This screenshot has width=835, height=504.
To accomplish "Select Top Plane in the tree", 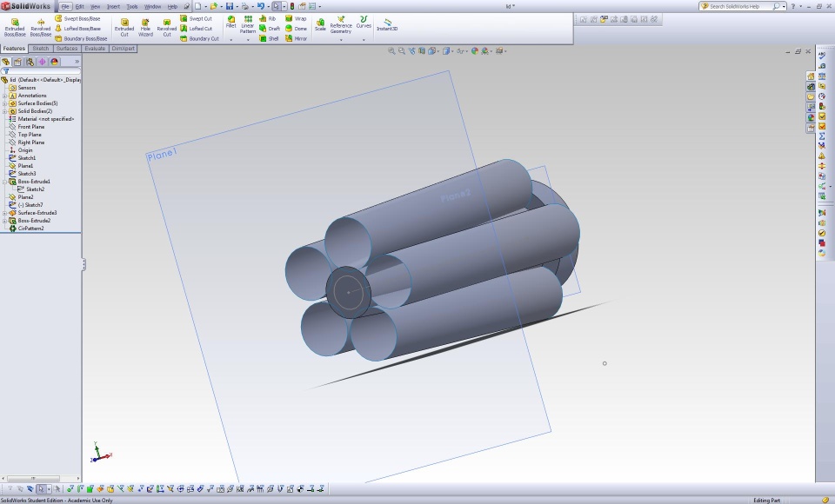I will (x=25, y=135).
